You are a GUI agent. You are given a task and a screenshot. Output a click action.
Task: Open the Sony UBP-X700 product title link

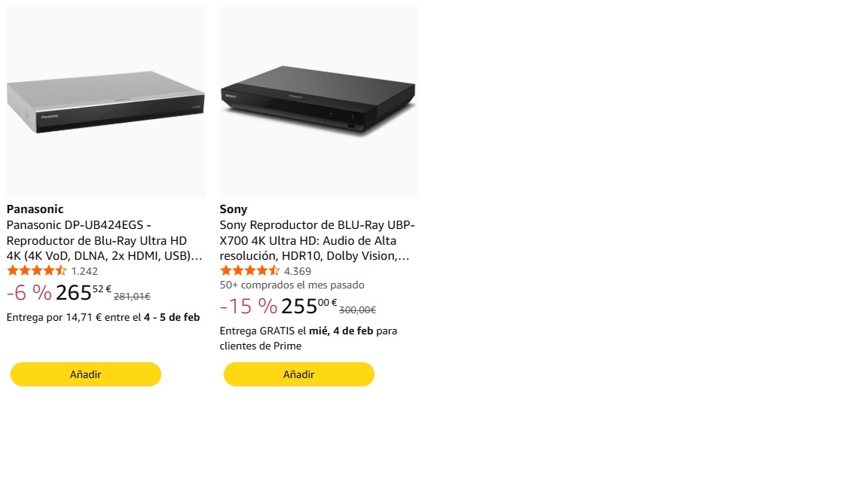point(317,240)
